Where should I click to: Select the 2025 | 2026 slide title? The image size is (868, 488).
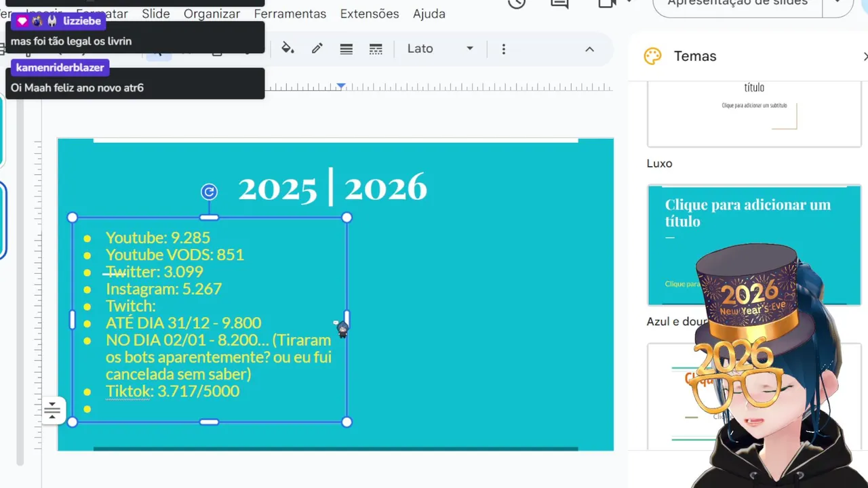tap(332, 188)
